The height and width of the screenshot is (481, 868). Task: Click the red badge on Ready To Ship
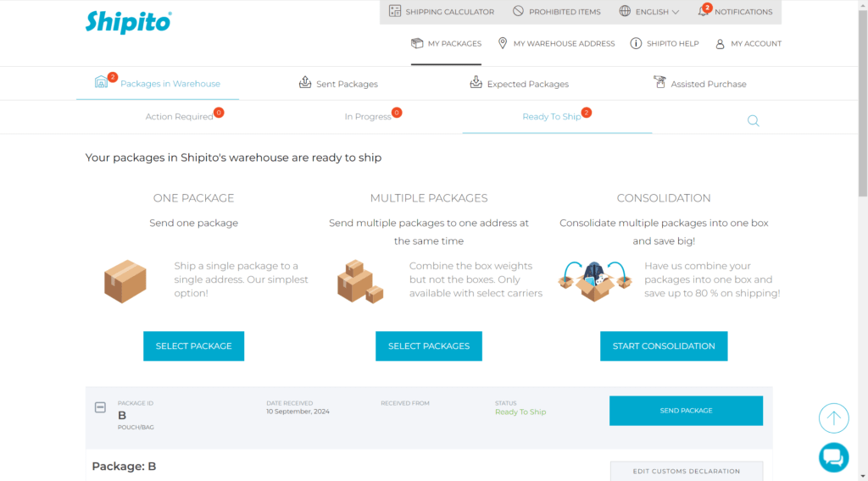tap(587, 113)
